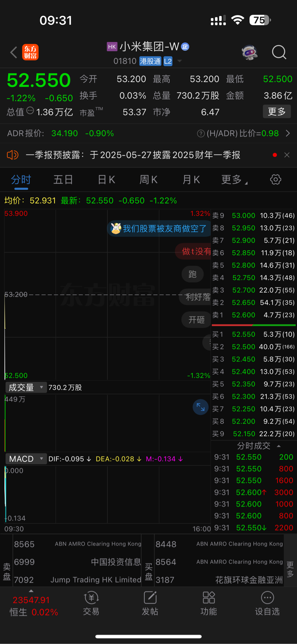This screenshot has height=644, width=297.
Task: Tap the 利好落 comment bubble
Action: point(196,297)
